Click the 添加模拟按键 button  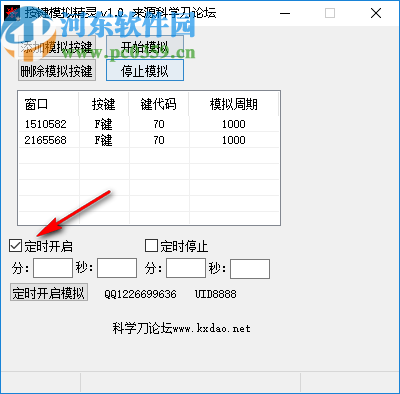tap(57, 47)
